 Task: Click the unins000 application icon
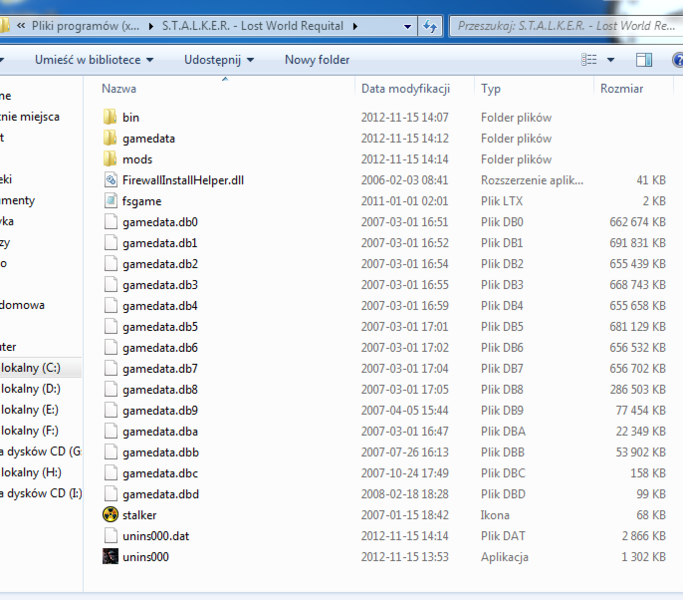[x=110, y=557]
